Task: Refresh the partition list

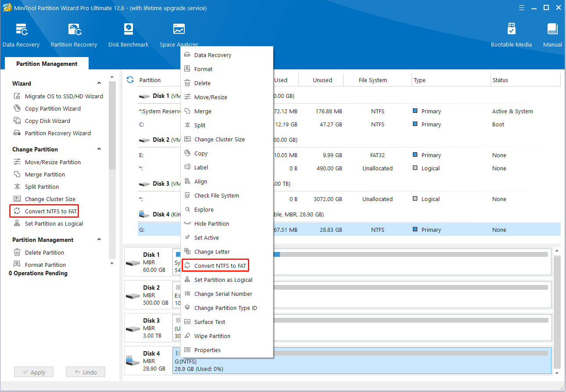Action: pos(130,80)
